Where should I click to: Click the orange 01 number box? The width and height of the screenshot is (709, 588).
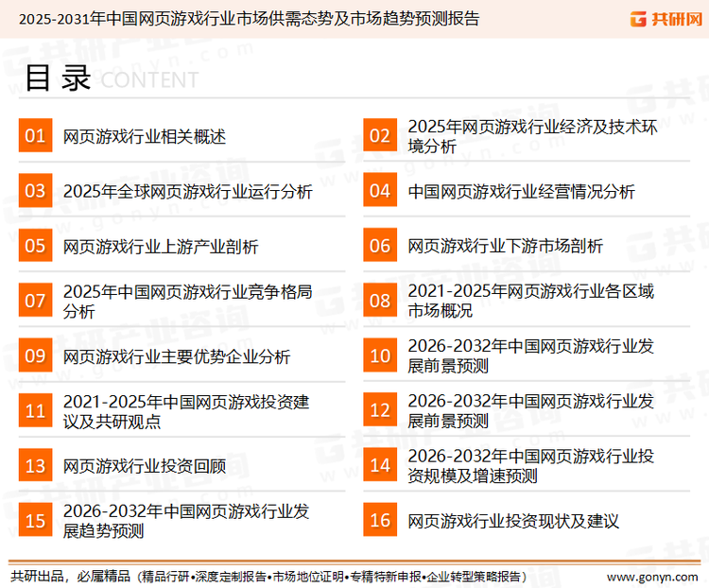35,135
